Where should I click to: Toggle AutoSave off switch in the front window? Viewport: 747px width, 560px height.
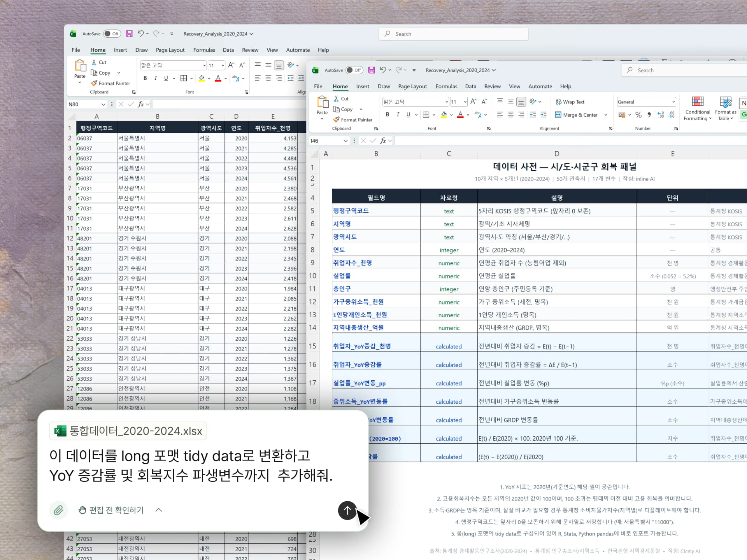click(x=354, y=70)
